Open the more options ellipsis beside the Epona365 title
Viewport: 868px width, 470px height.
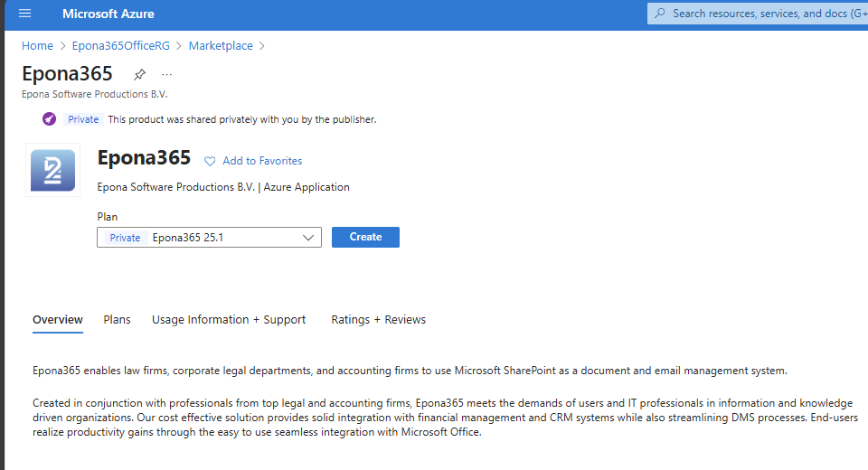(x=166, y=74)
